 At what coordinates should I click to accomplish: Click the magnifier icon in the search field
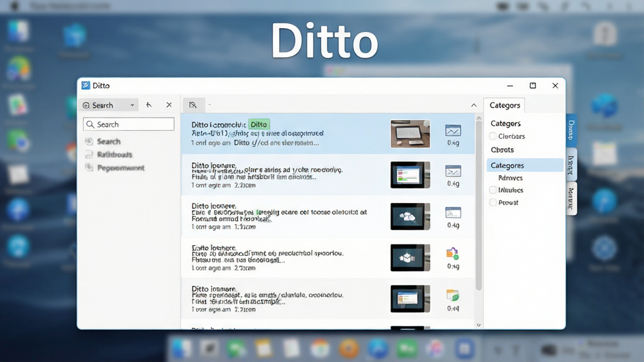click(91, 124)
